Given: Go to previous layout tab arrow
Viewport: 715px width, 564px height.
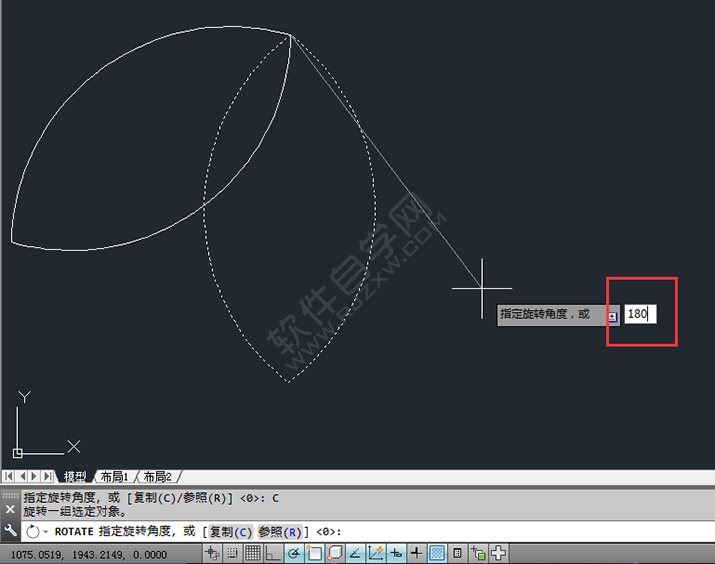Looking at the screenshot, I should coord(21,476).
